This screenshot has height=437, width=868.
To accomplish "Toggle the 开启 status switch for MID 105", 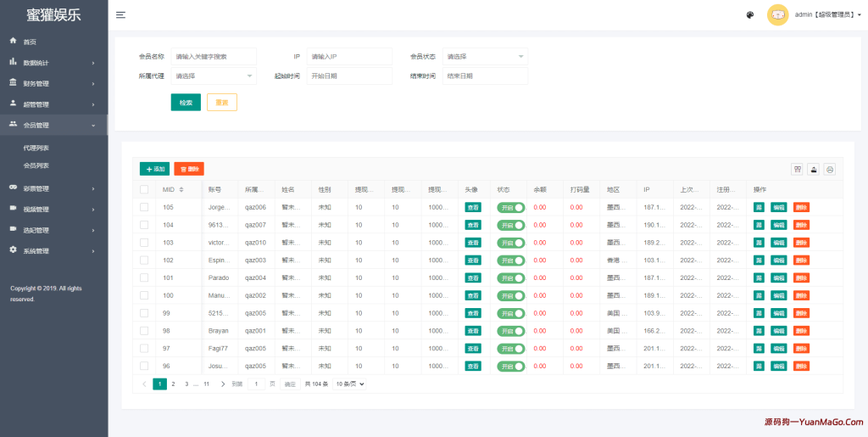I will click(x=511, y=207).
